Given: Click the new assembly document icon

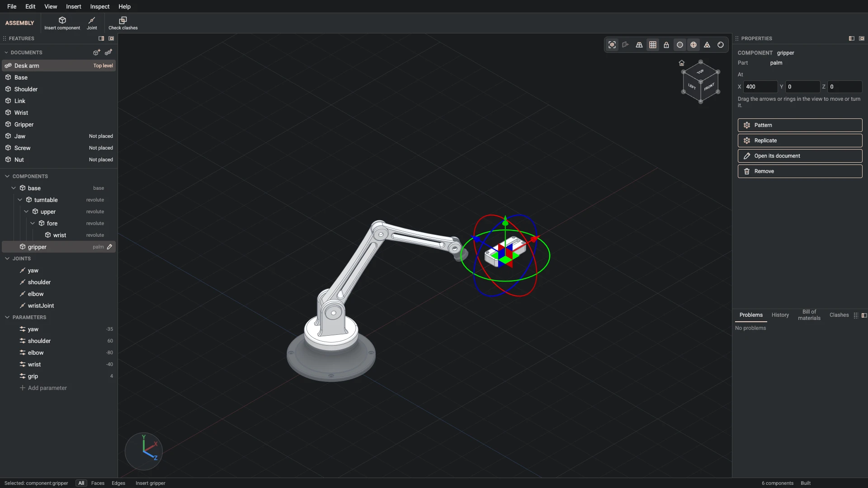Looking at the screenshot, I should point(108,52).
